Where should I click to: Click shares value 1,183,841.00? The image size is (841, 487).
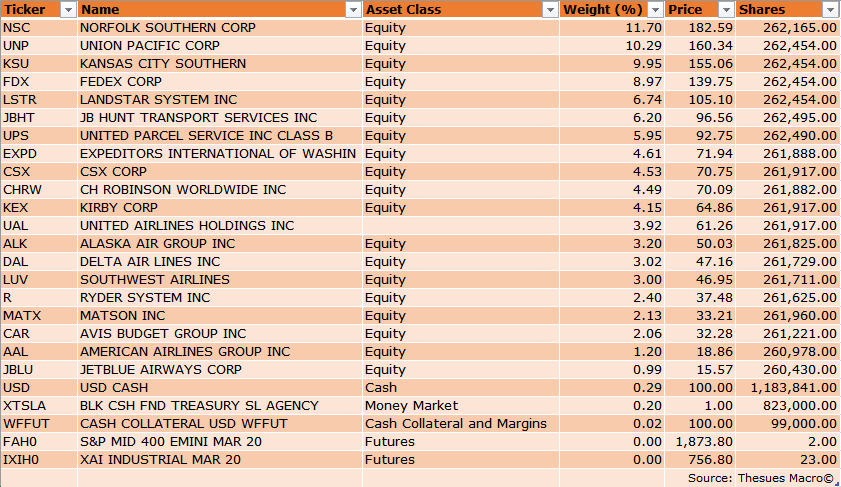click(786, 388)
